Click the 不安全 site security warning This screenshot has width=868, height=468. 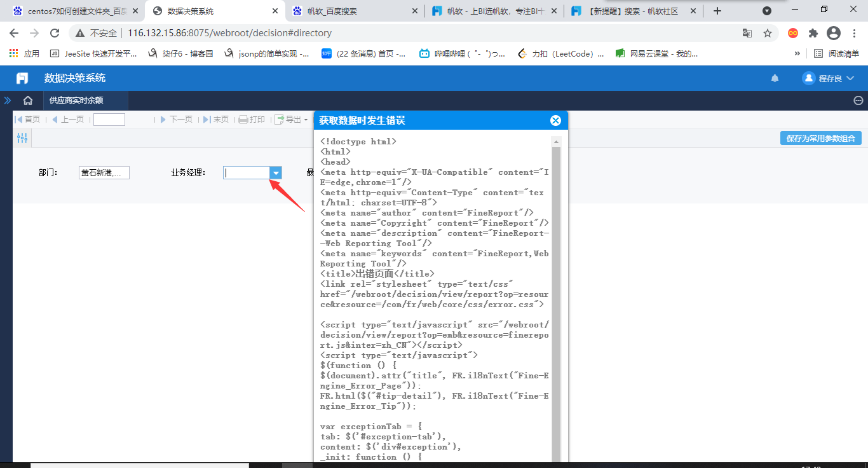tap(97, 33)
